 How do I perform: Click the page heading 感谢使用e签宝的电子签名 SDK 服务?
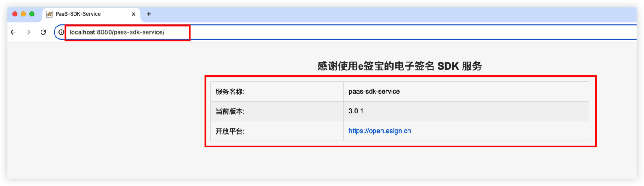[x=400, y=66]
